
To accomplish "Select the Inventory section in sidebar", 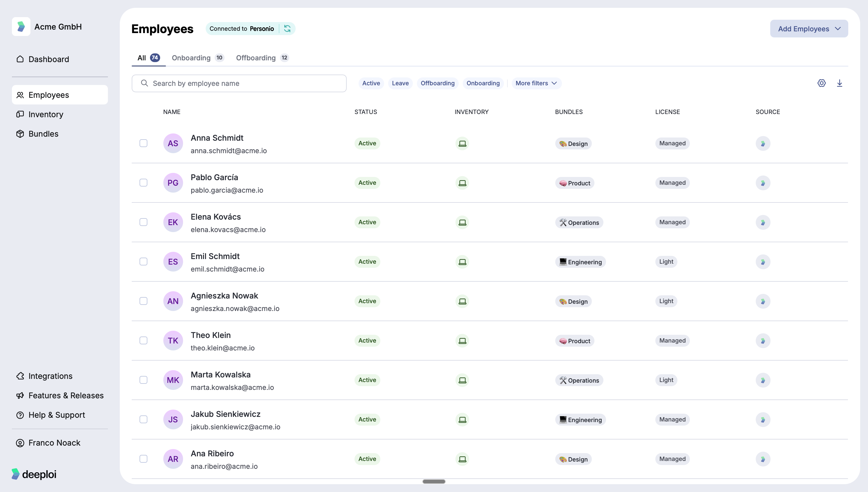I will (x=46, y=114).
